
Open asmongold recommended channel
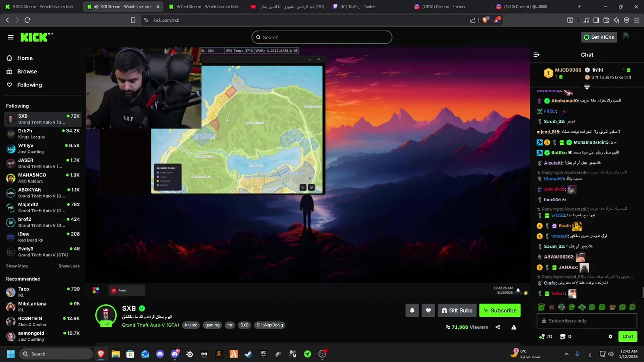[43, 336]
